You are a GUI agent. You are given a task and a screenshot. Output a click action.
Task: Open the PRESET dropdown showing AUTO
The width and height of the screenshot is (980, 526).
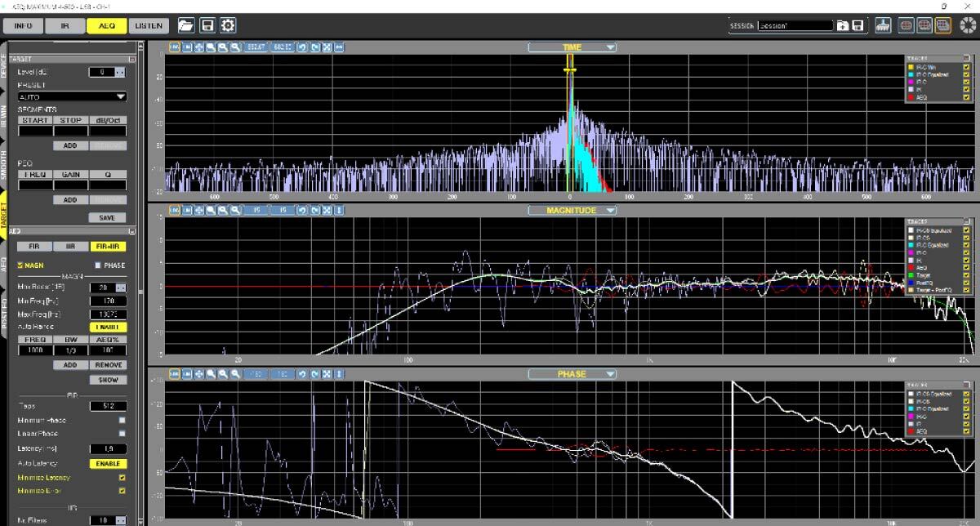pyautogui.click(x=72, y=96)
